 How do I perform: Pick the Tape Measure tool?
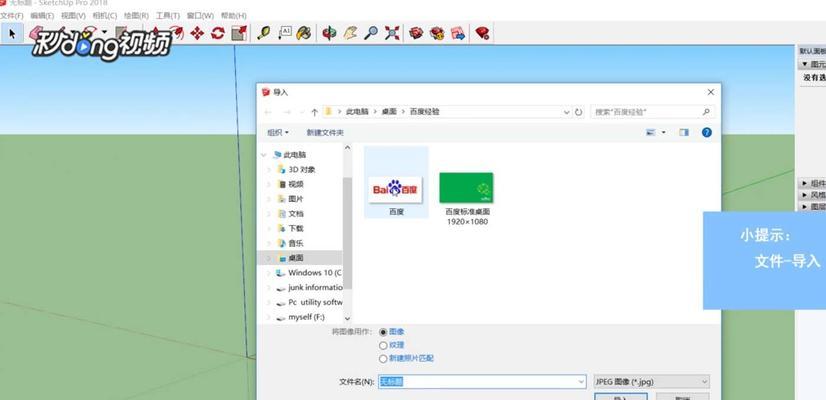[x=263, y=33]
